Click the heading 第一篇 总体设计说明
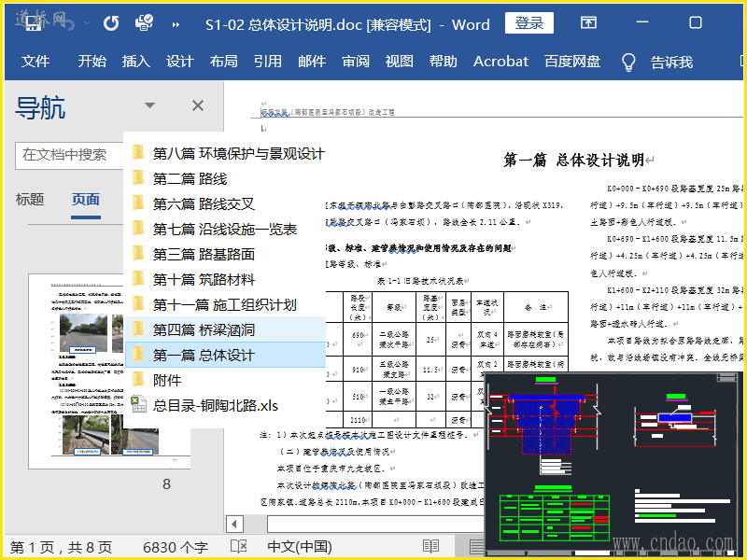This screenshot has width=747, height=560. (x=574, y=160)
